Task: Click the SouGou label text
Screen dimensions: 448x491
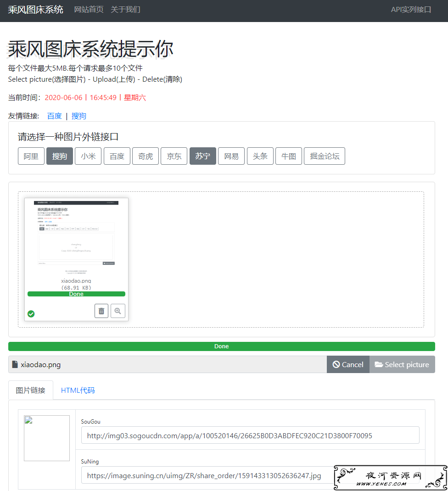Action: coord(90,422)
